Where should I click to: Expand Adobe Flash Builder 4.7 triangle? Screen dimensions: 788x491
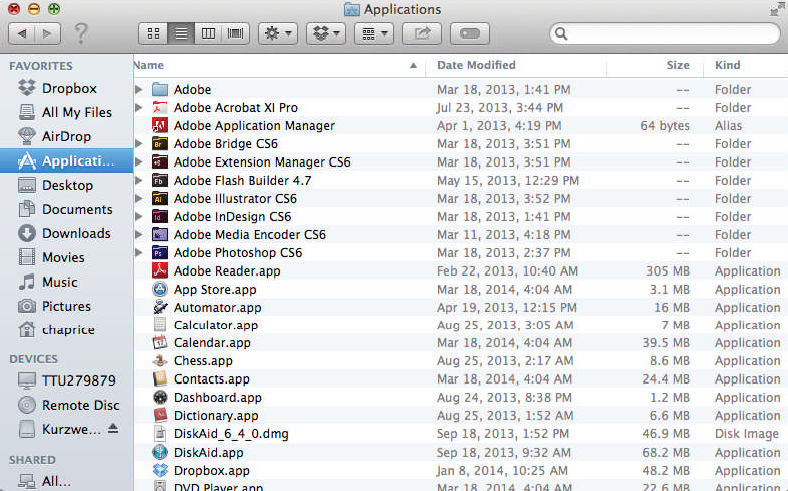pyautogui.click(x=139, y=180)
